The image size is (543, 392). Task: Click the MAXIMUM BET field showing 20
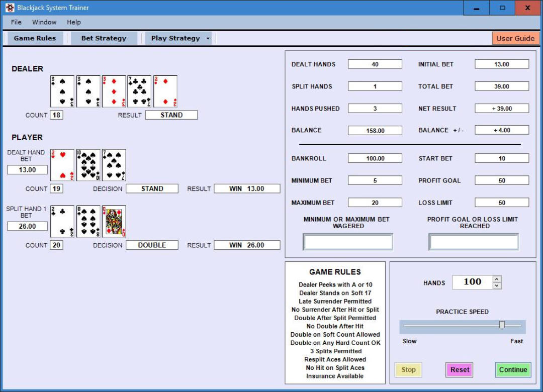pyautogui.click(x=375, y=203)
